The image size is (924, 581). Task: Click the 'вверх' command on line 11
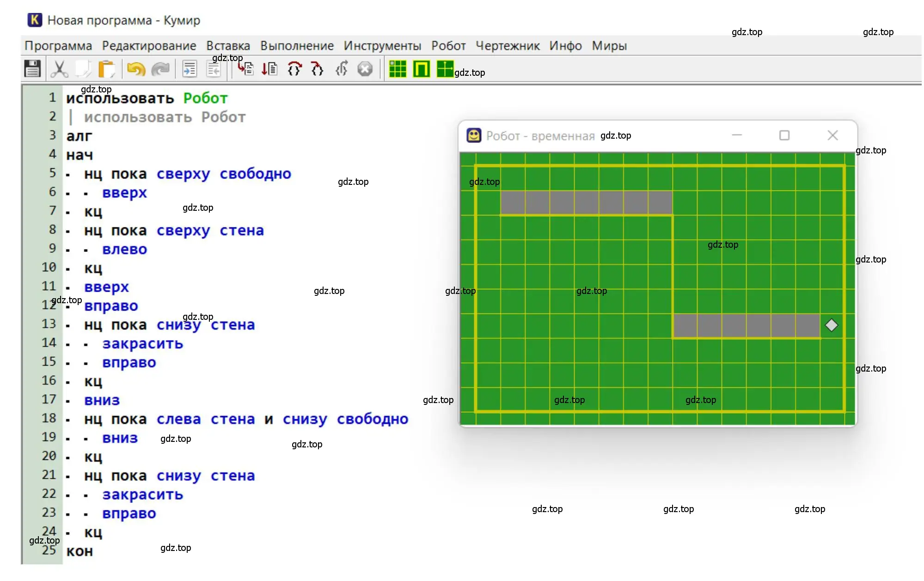pos(106,287)
